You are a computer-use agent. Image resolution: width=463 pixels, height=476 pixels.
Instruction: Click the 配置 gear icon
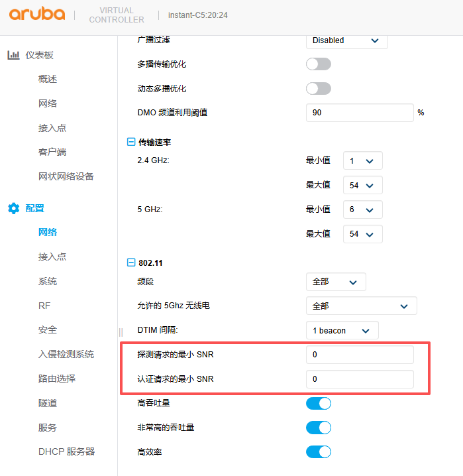click(13, 208)
